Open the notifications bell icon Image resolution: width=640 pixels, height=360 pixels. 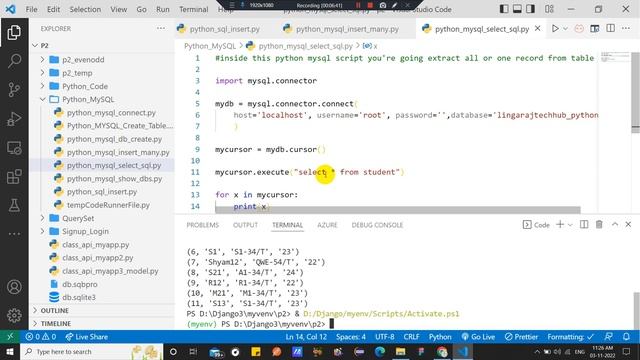click(626, 337)
